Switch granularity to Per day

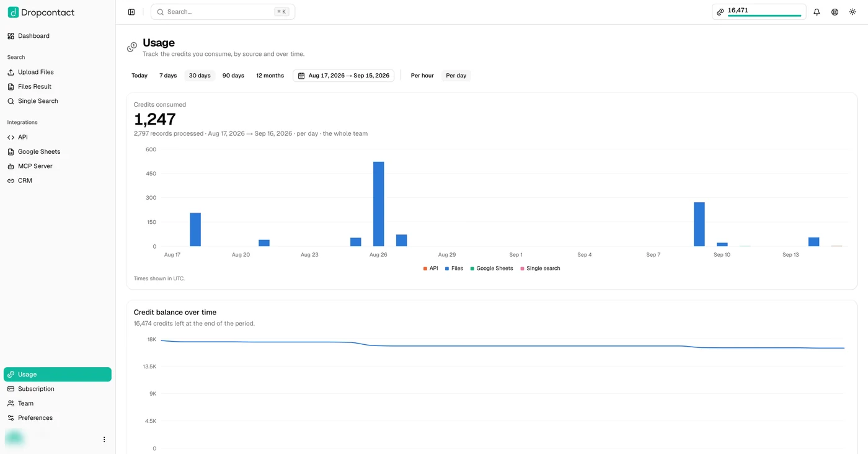click(456, 76)
